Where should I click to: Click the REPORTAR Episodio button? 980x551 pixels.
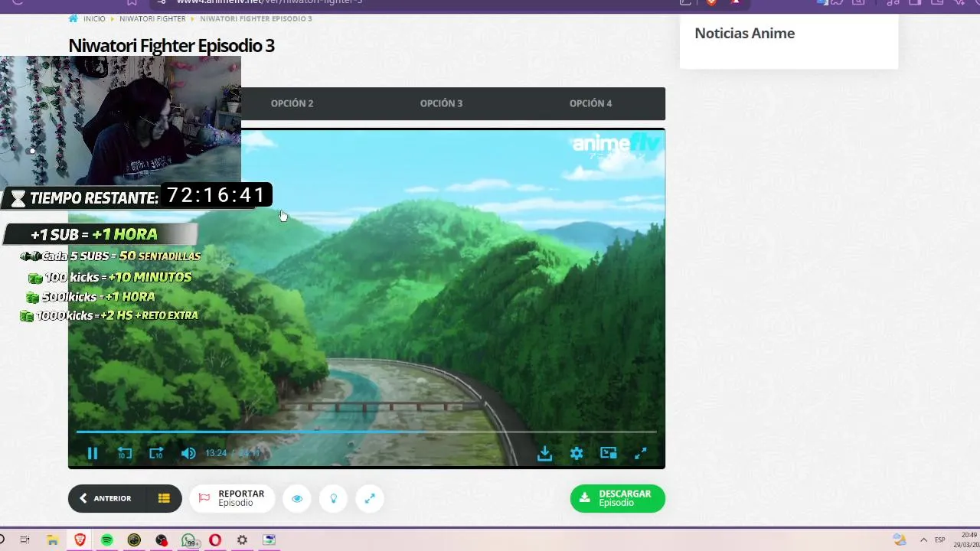(232, 498)
